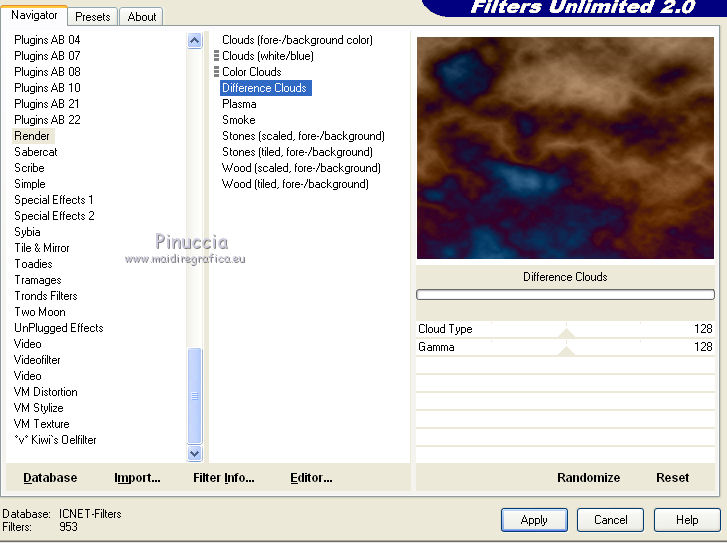The width and height of the screenshot is (727, 543).
Task: Select the Render category
Action: (x=32, y=136)
